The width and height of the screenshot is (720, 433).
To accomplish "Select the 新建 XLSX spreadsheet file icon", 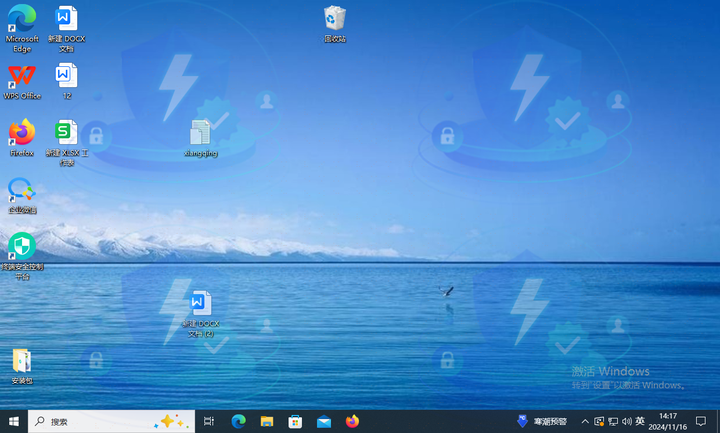I will [67, 132].
